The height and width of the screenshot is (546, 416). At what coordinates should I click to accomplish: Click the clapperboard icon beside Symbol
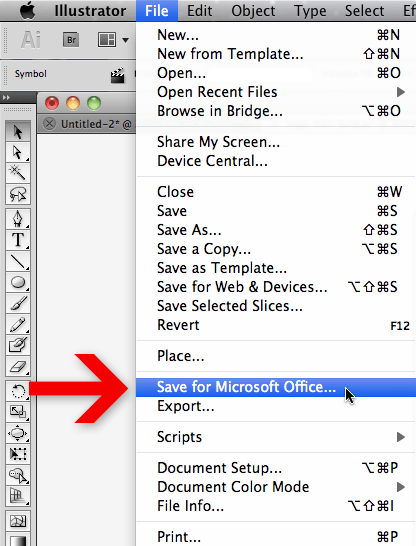click(x=118, y=75)
